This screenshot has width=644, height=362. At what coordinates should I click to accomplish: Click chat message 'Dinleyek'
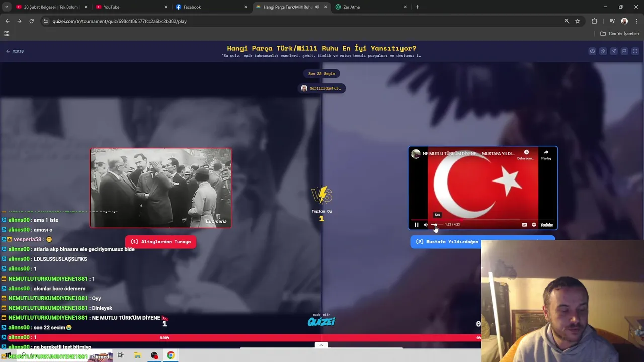[x=102, y=308]
